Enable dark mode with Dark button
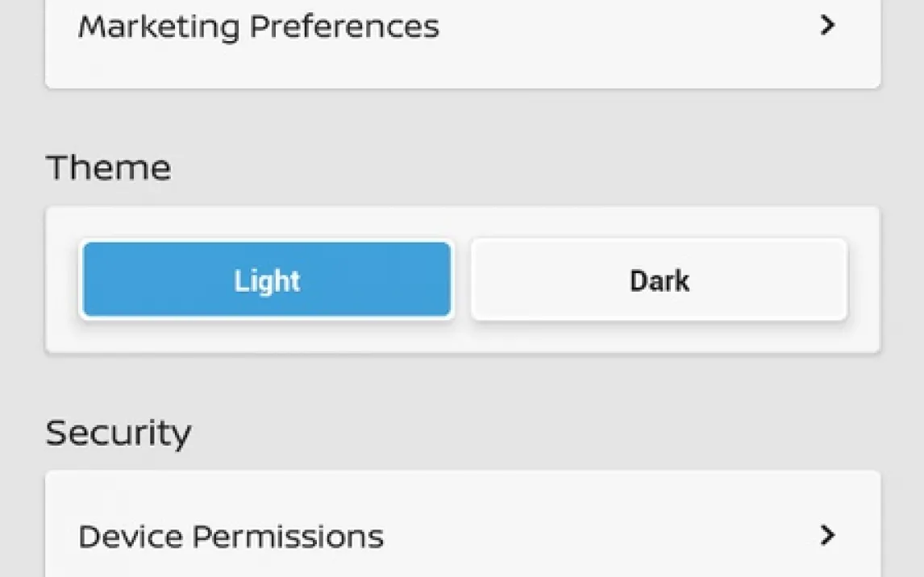The width and height of the screenshot is (924, 577). tap(659, 280)
